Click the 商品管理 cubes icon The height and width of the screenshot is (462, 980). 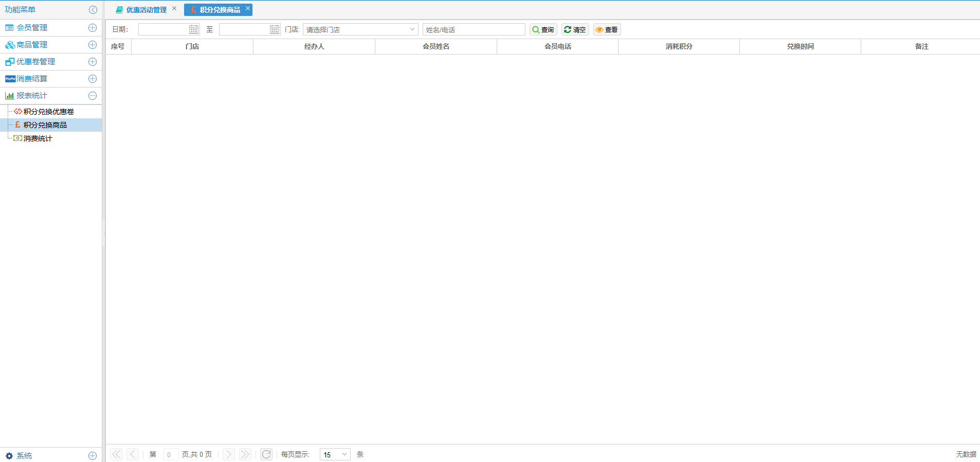tap(10, 45)
